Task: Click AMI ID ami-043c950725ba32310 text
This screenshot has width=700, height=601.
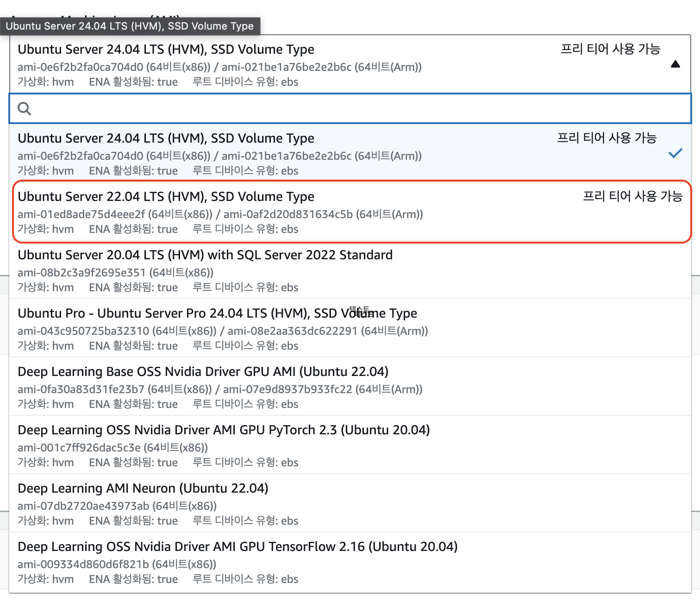Action: tap(83, 331)
